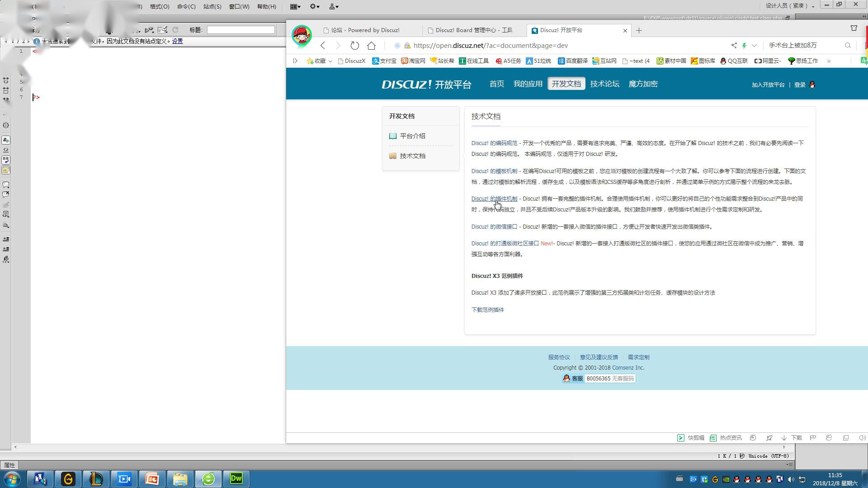This screenshot has height=488, width=868.
Task: Click 我的应用 in Discuz navigation
Action: (x=528, y=84)
